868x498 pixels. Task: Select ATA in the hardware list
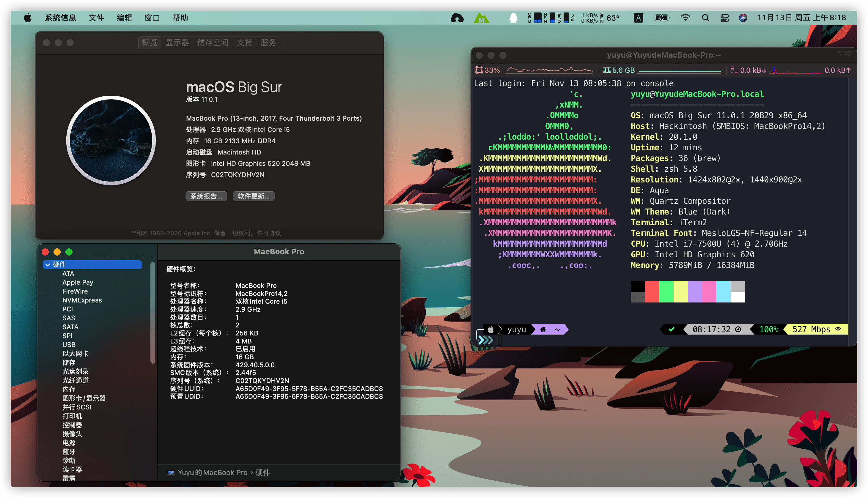[68, 273]
